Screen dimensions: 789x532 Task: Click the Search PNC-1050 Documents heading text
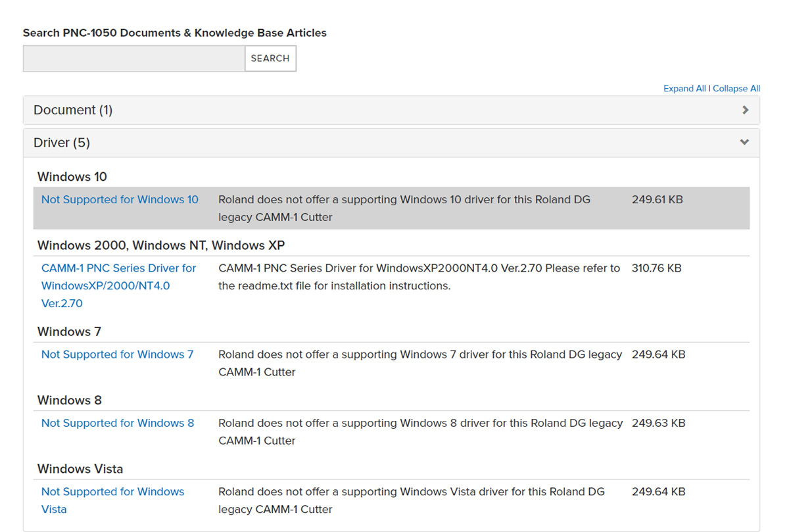(x=175, y=33)
